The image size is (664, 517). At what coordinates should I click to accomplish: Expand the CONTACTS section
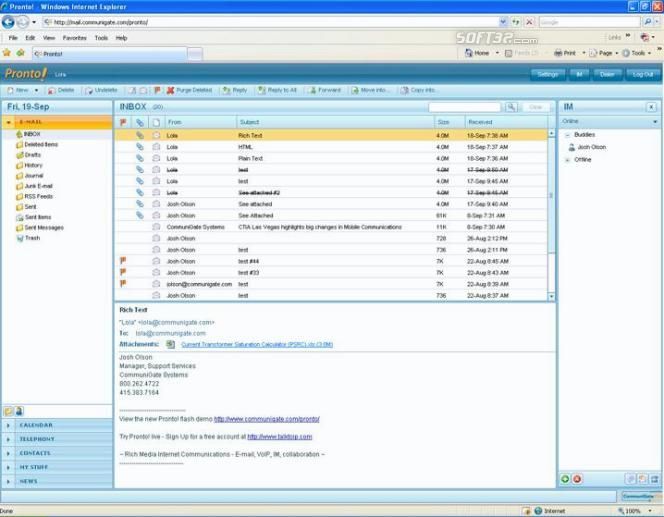coord(57,453)
